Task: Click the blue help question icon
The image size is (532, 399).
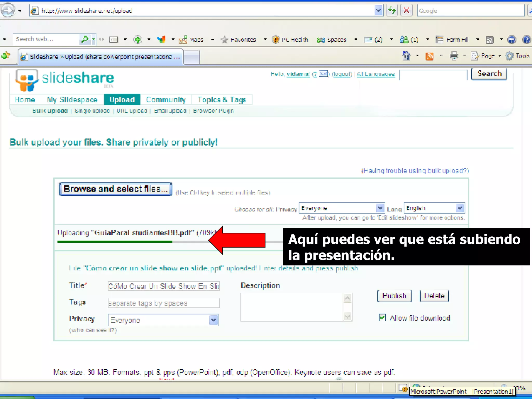Action: tap(527, 40)
